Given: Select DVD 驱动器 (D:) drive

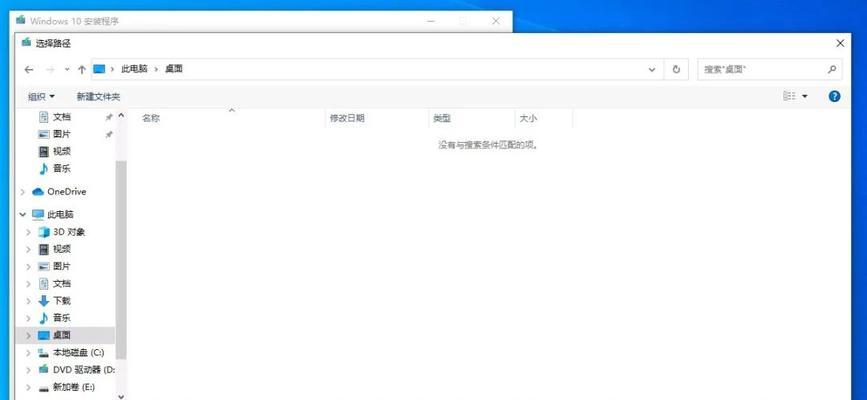Looking at the screenshot, I should (x=84, y=369).
